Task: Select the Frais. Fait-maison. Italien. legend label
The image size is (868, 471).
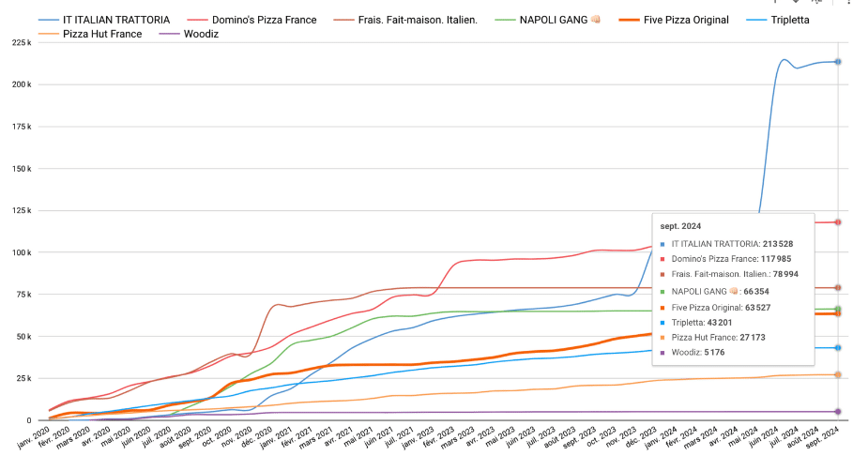Action: point(418,20)
